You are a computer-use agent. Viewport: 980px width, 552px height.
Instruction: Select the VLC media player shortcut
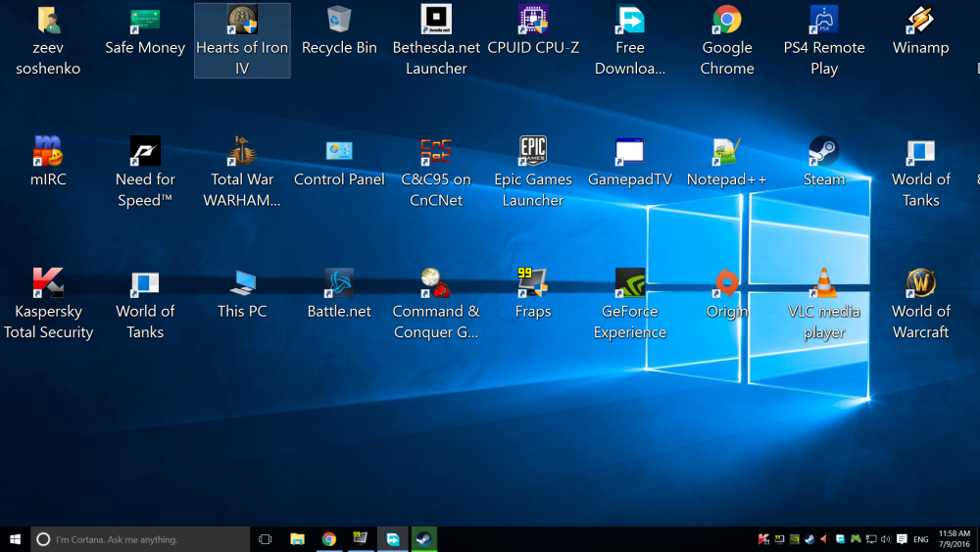[x=824, y=304]
